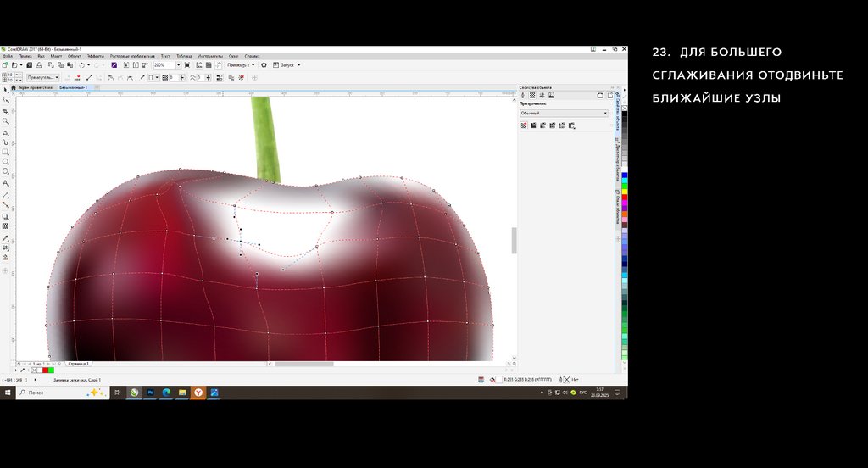
Task: Select the Pick tool arrow
Action: tap(6, 89)
